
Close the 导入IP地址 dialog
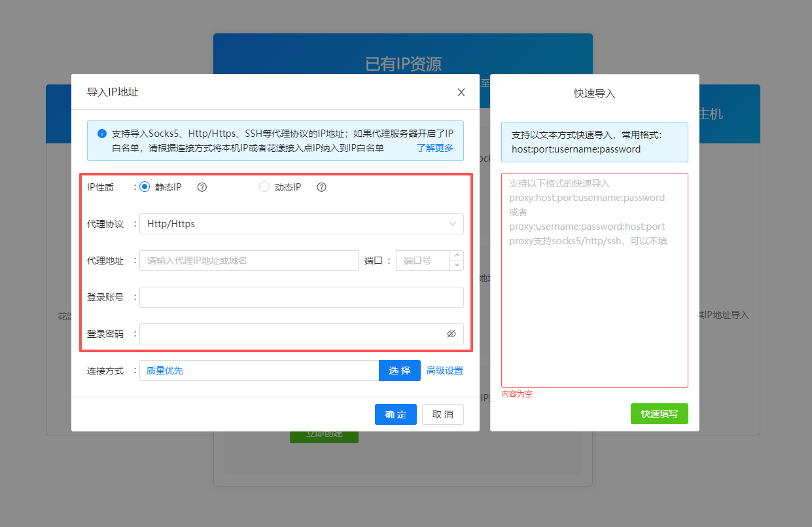[x=461, y=92]
